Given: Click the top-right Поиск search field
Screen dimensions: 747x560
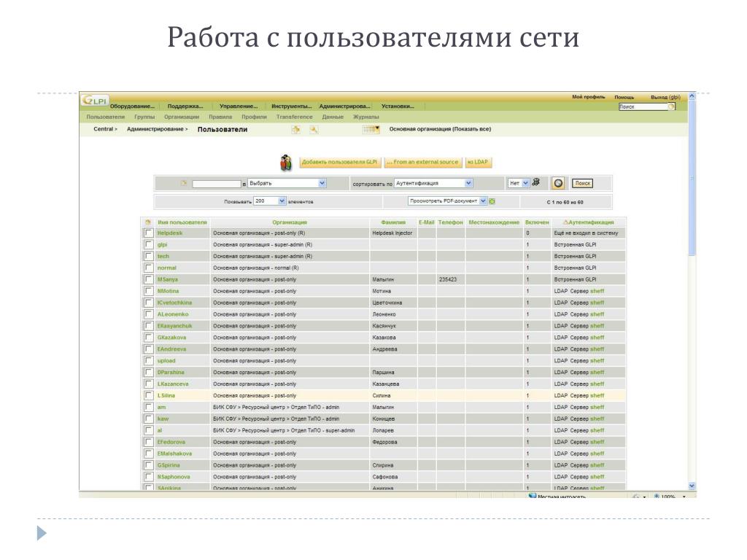Looking at the screenshot, I should pos(643,106).
